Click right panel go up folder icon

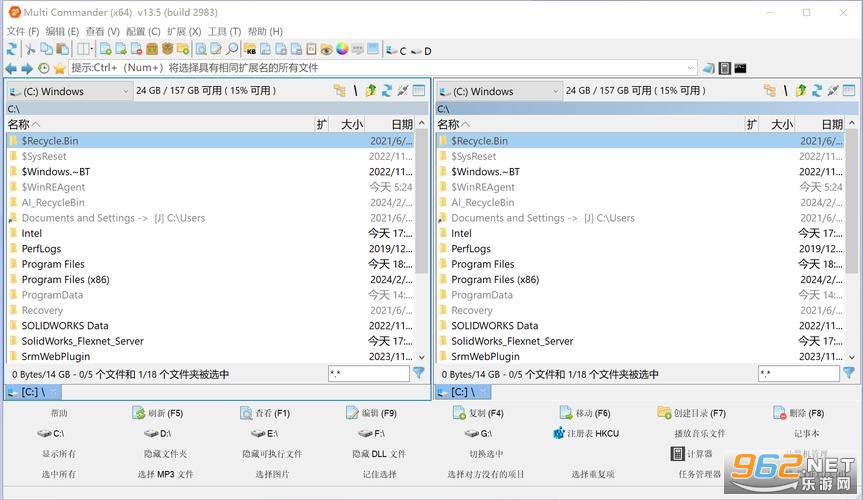pos(801,90)
